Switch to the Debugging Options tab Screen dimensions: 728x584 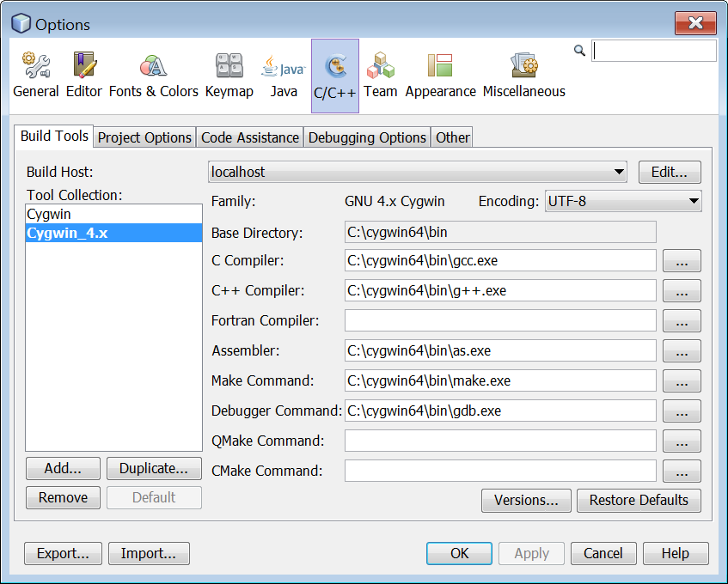[367, 137]
